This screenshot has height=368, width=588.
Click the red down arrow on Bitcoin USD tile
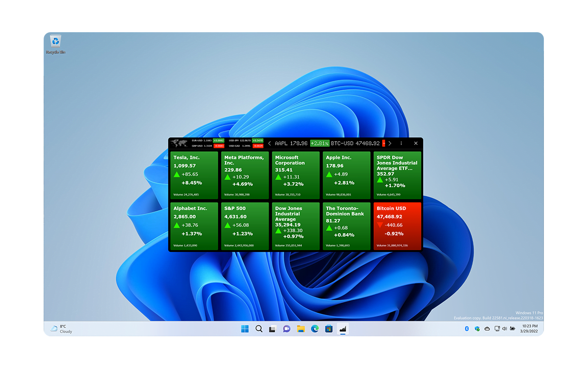tap(379, 225)
